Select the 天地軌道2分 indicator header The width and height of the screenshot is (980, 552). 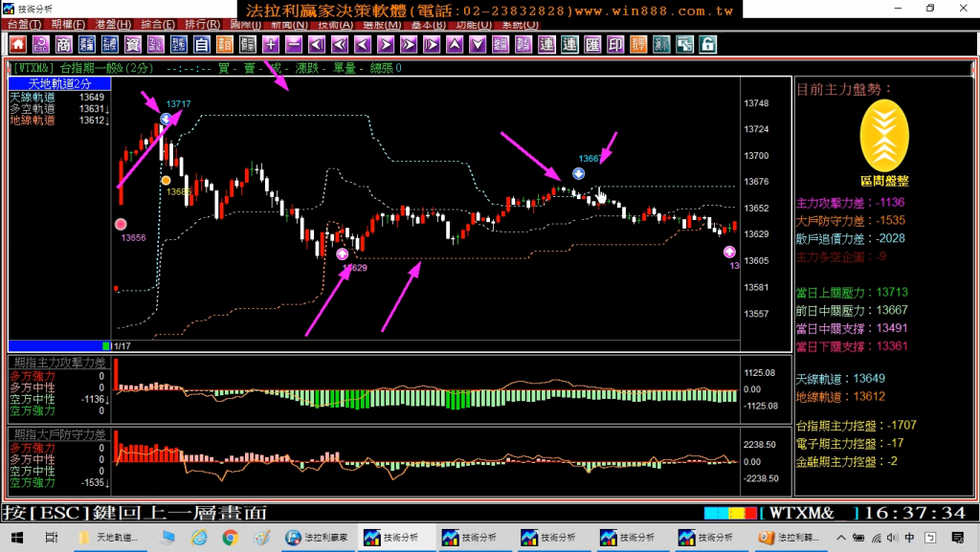pos(59,83)
